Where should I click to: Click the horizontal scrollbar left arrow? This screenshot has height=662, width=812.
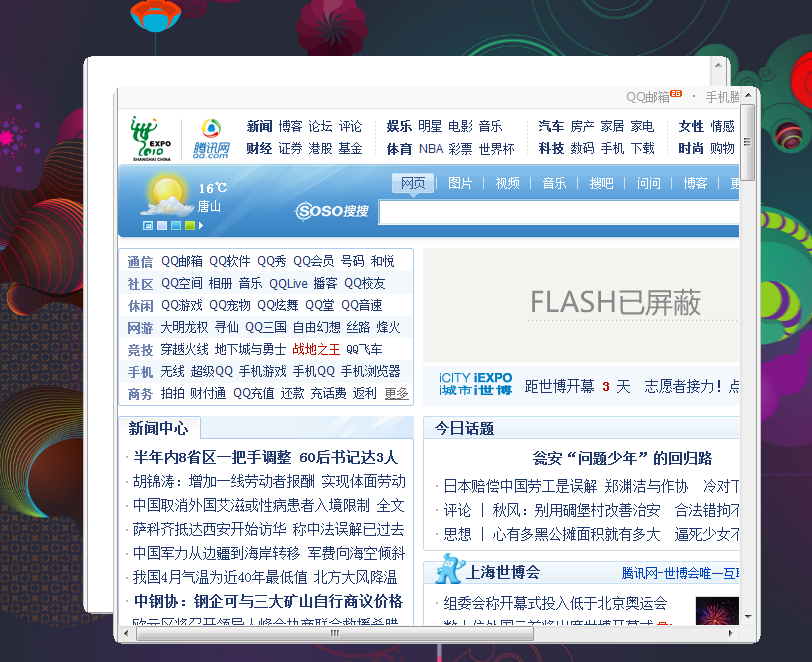click(x=126, y=633)
